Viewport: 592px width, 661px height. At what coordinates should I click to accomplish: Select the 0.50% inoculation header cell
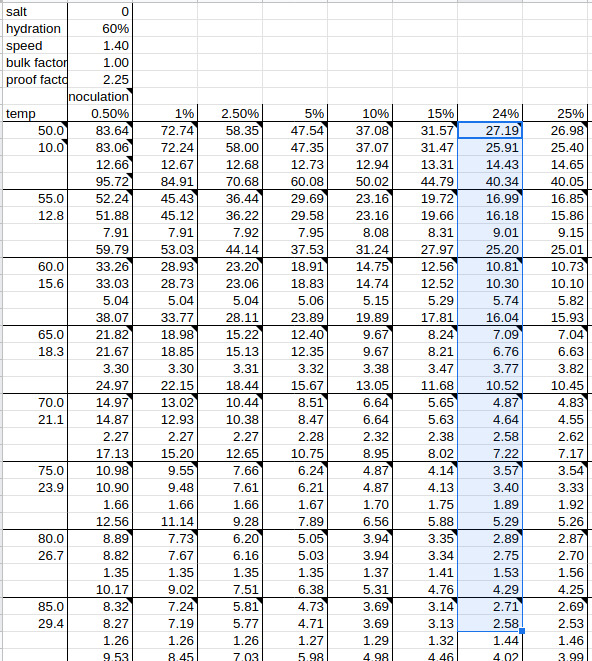point(100,113)
